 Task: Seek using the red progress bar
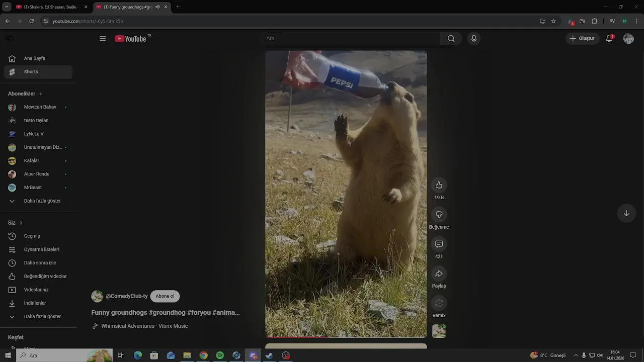coord(346,336)
